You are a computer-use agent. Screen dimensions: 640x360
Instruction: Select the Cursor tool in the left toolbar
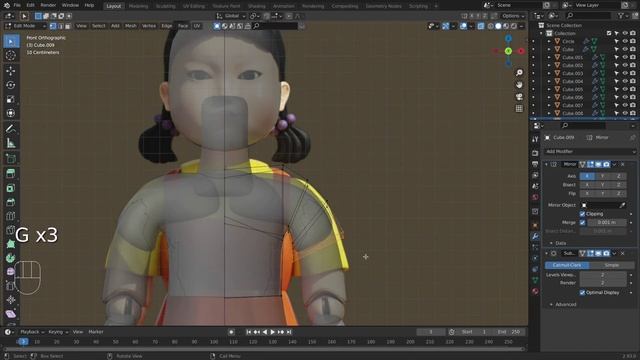tap(11, 56)
